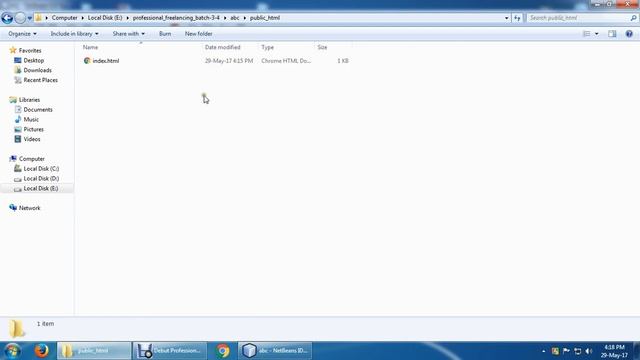Click the Action Center flag icon
The image size is (640, 360).
click(566, 351)
